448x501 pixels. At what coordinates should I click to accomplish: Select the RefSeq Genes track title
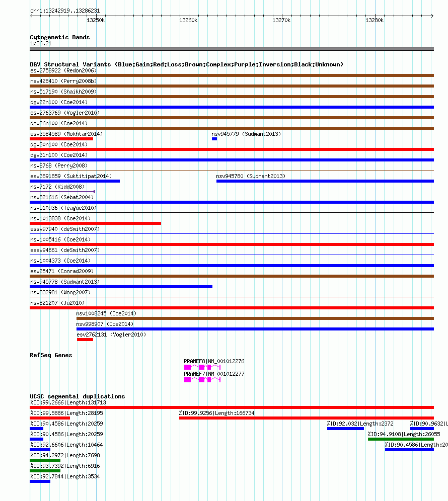[x=51, y=355]
